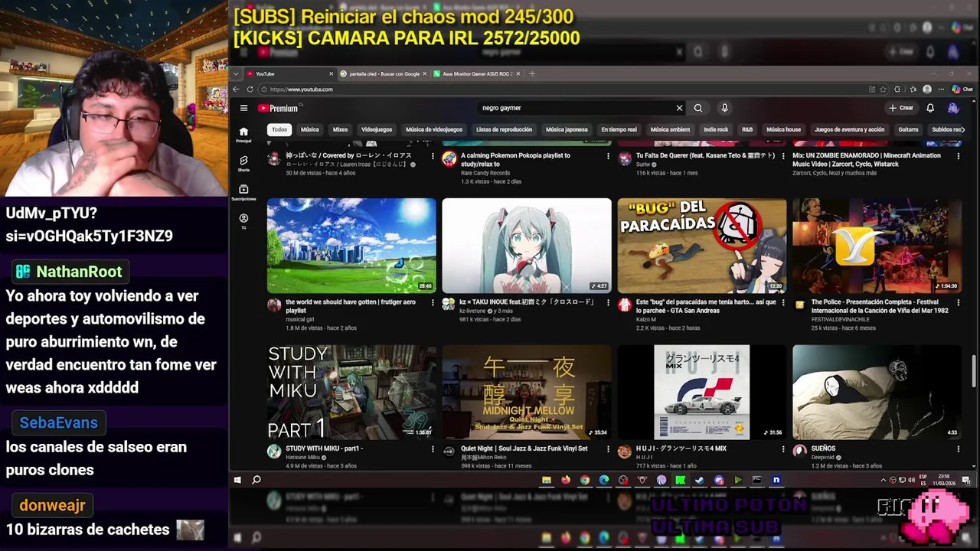The width and height of the screenshot is (980, 551).
Task: Click the search magnifier button
Action: (698, 108)
